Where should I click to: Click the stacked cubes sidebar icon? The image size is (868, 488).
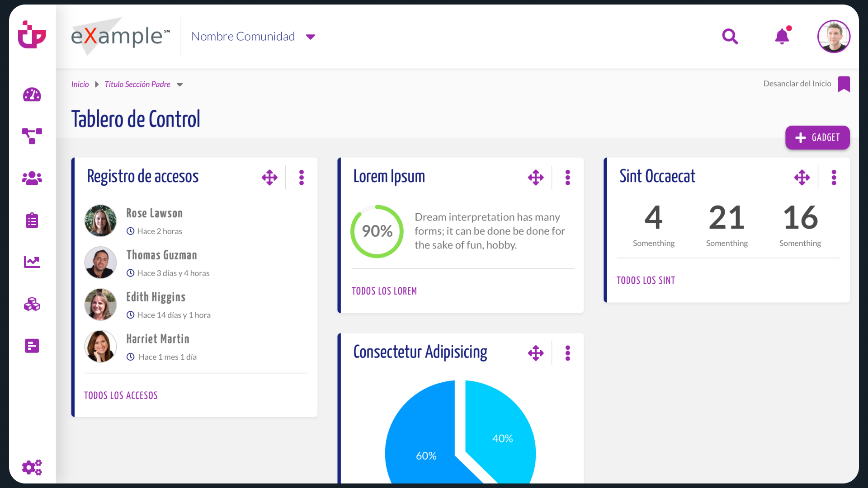pos(32,304)
